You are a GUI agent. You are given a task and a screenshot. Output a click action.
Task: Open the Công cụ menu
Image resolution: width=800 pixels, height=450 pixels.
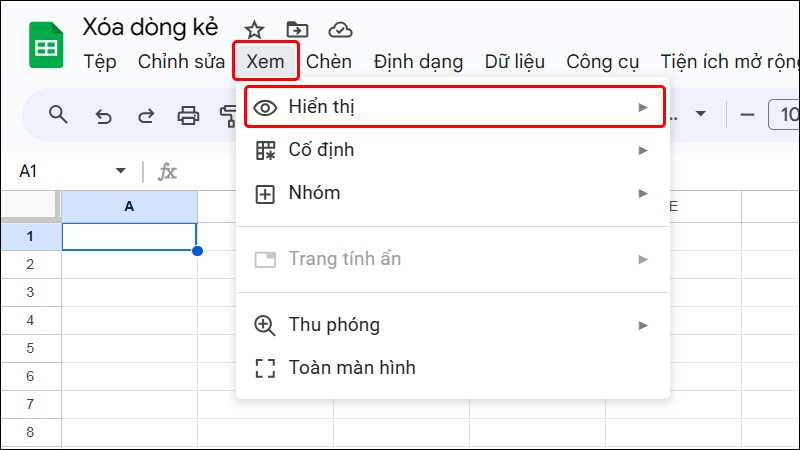[603, 62]
